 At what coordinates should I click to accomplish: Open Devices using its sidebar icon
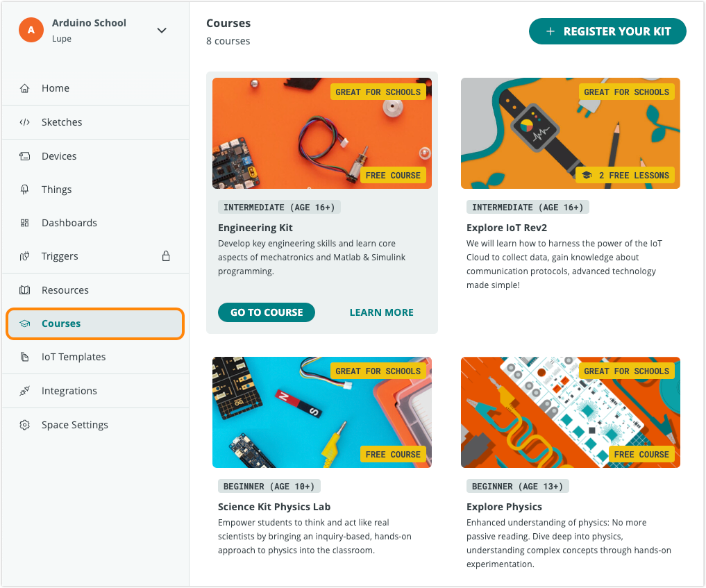tap(25, 156)
